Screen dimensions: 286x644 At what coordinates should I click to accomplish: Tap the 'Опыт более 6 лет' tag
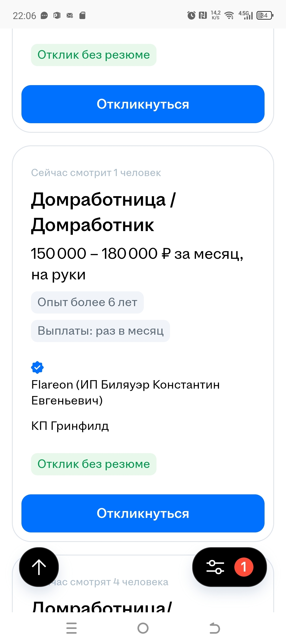(x=87, y=302)
